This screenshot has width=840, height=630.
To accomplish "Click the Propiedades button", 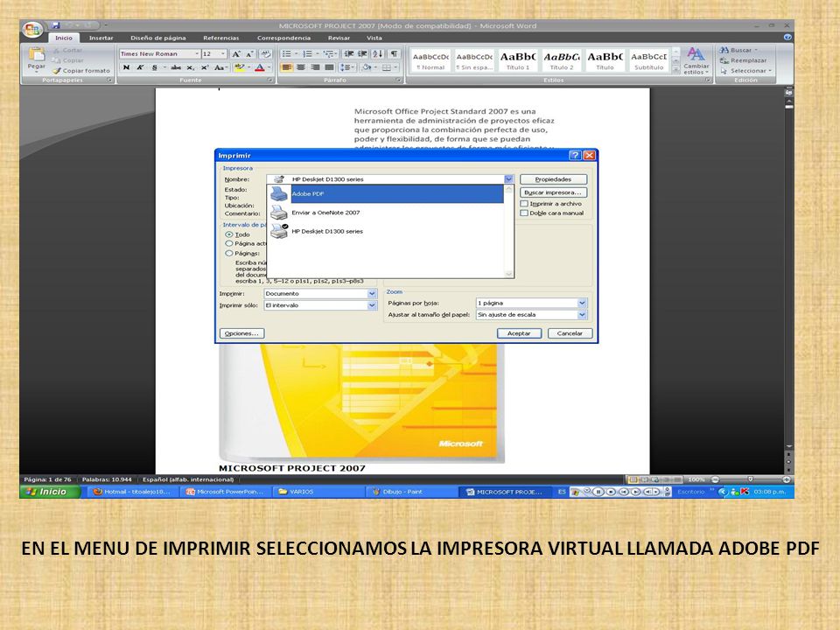I will pyautogui.click(x=553, y=179).
